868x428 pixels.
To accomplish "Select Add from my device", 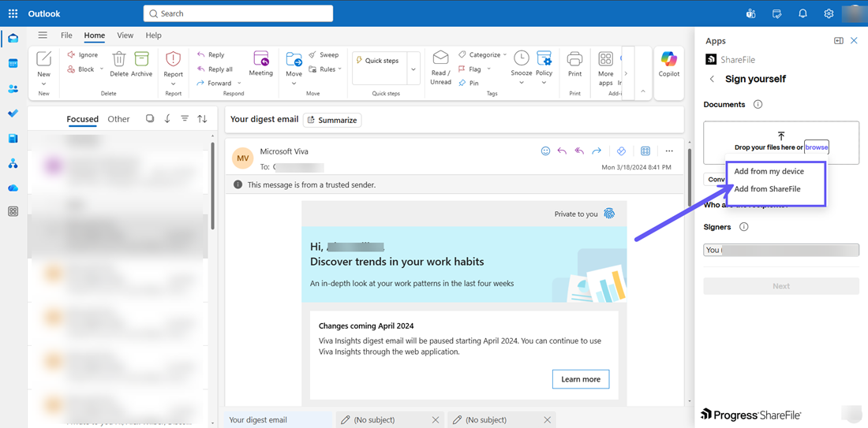I will [x=769, y=171].
